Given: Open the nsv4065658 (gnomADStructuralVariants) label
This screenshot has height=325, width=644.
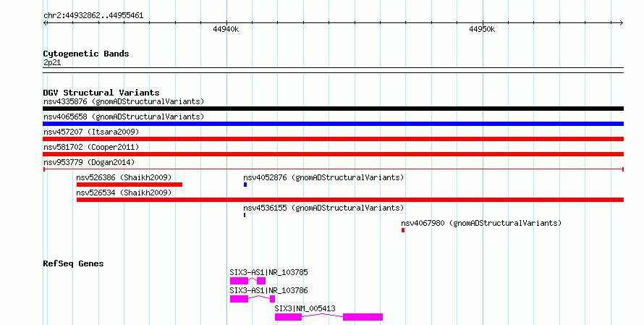Looking at the screenshot, I should 124,117.
